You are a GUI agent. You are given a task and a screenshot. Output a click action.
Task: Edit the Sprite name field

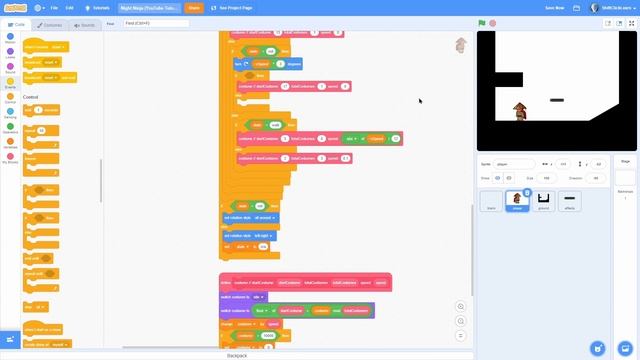(514, 164)
